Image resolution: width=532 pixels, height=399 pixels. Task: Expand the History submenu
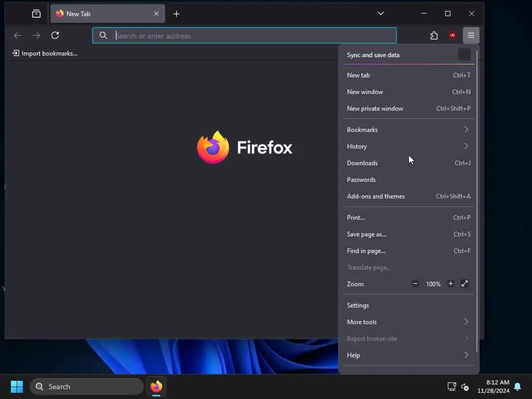(x=408, y=146)
